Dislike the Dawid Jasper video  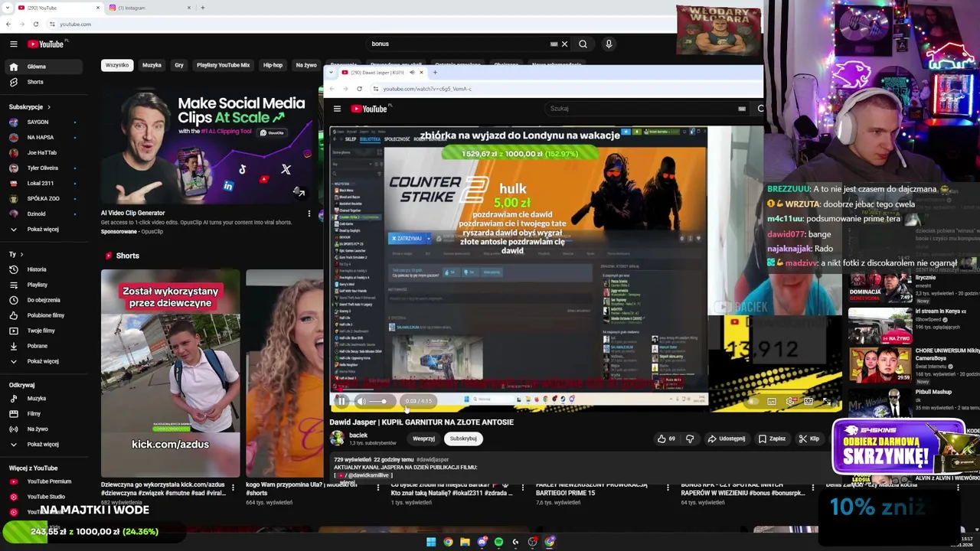pos(690,439)
